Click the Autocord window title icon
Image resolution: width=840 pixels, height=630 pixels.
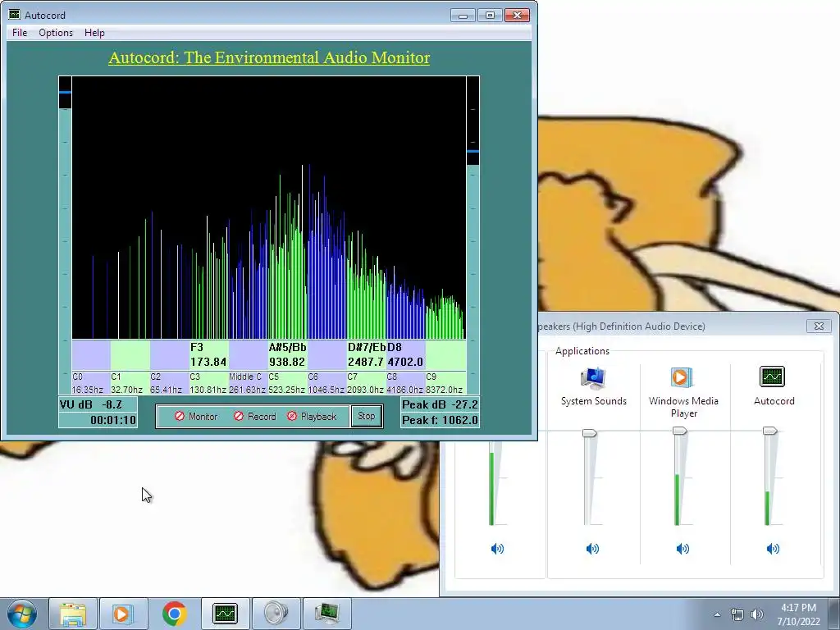click(x=15, y=15)
